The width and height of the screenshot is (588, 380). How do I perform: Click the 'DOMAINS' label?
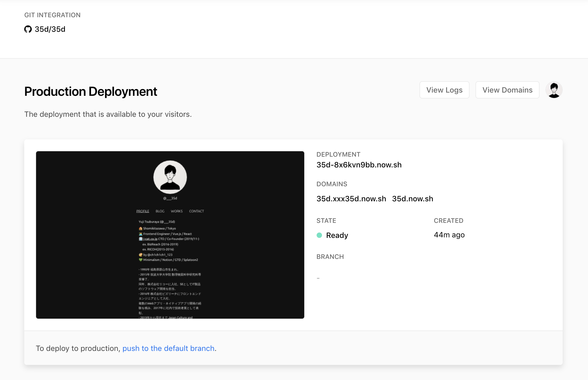coord(332,184)
